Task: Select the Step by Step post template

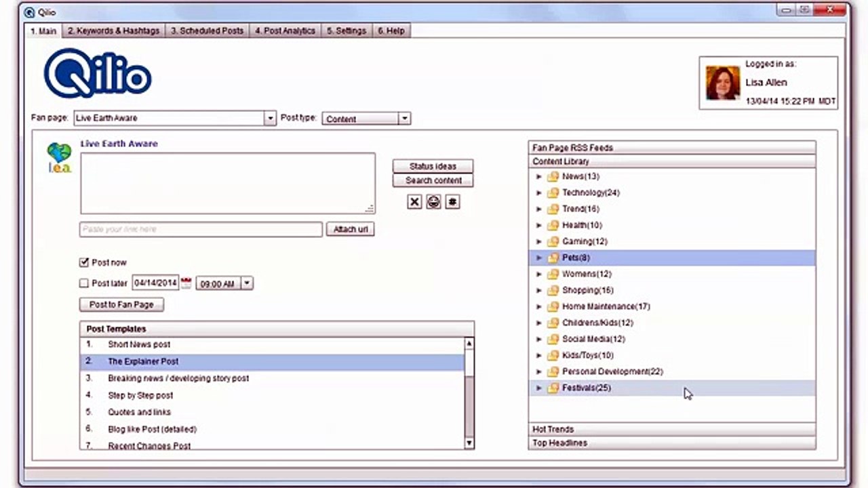Action: pyautogui.click(x=272, y=395)
